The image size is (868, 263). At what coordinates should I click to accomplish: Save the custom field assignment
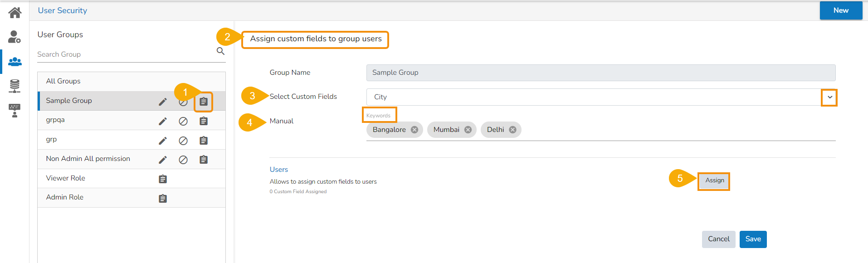coord(753,239)
